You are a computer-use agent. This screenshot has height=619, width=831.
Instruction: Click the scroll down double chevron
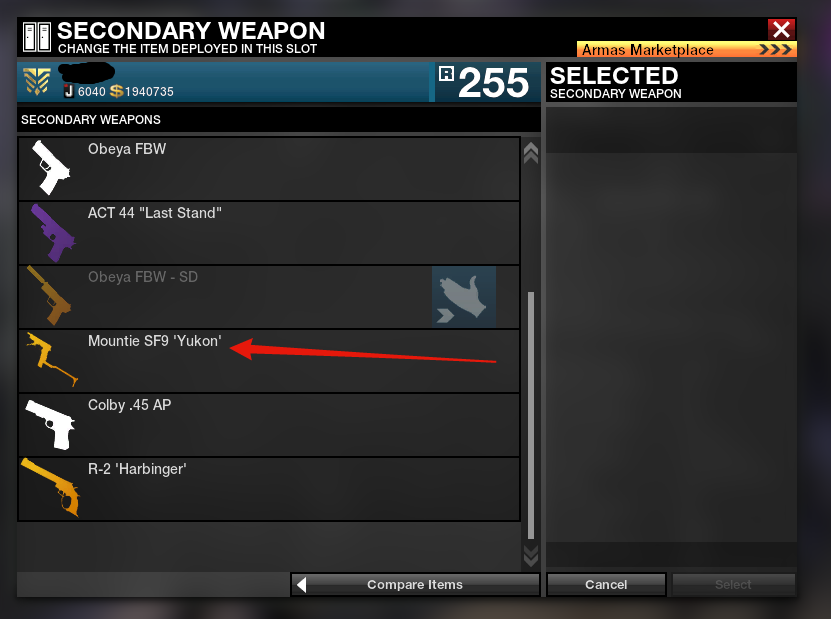tap(531, 556)
